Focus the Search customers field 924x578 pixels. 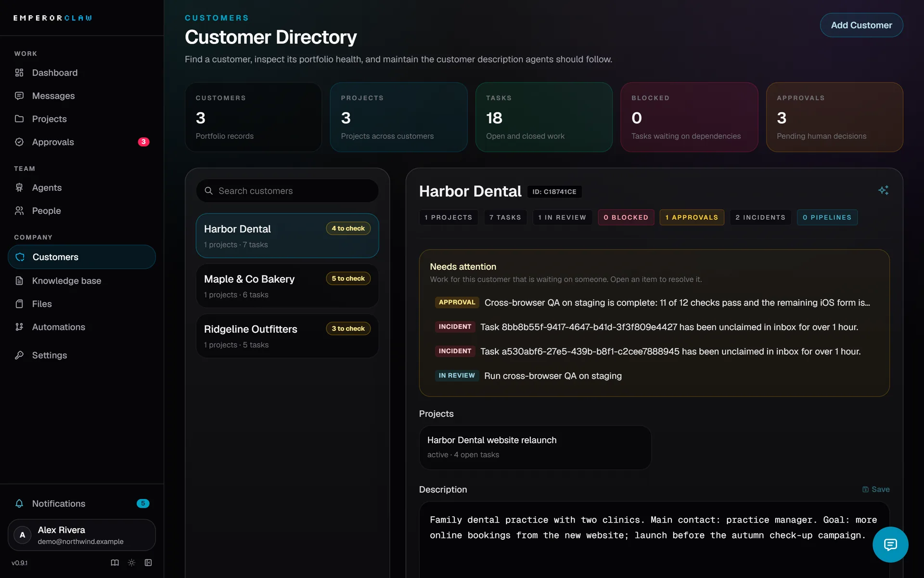[x=287, y=191]
